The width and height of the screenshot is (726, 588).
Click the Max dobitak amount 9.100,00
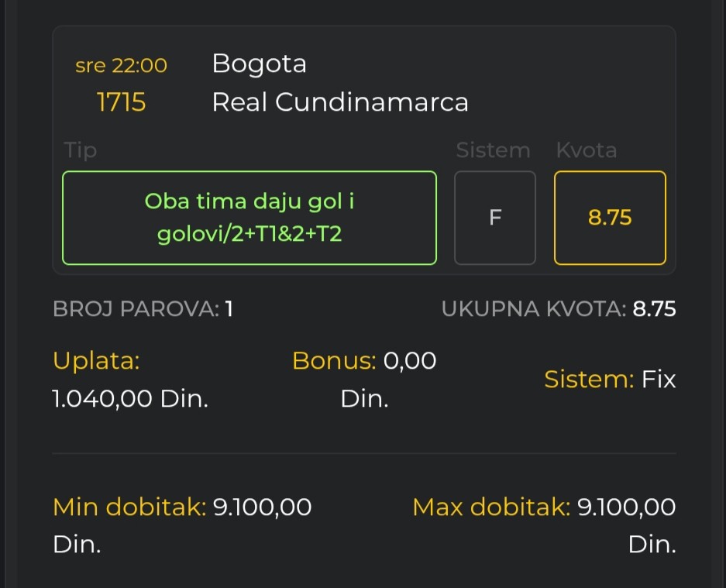(x=626, y=507)
